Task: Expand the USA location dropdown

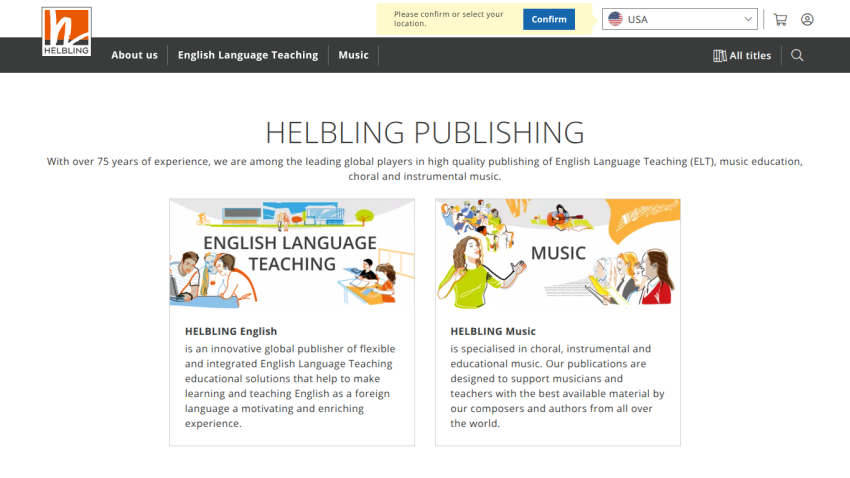Action: pyautogui.click(x=680, y=19)
